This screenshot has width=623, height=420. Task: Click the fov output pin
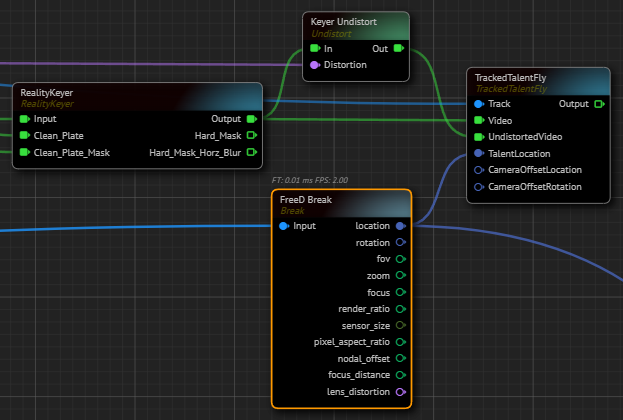[400, 259]
